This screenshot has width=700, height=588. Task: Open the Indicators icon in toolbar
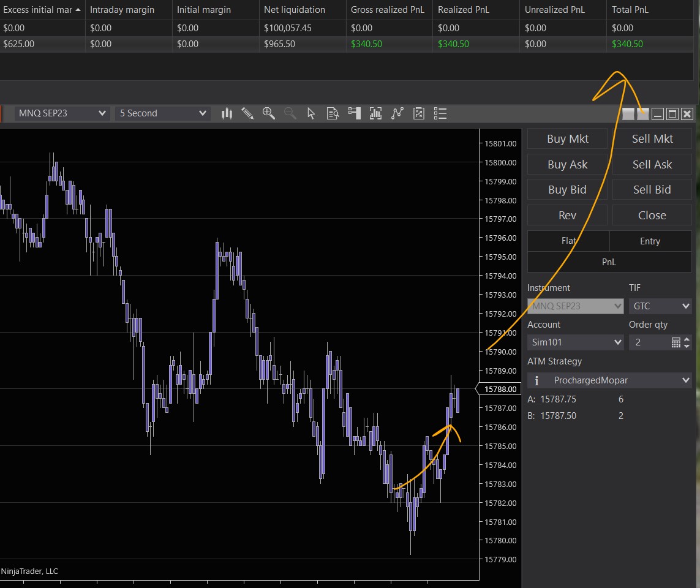397,113
